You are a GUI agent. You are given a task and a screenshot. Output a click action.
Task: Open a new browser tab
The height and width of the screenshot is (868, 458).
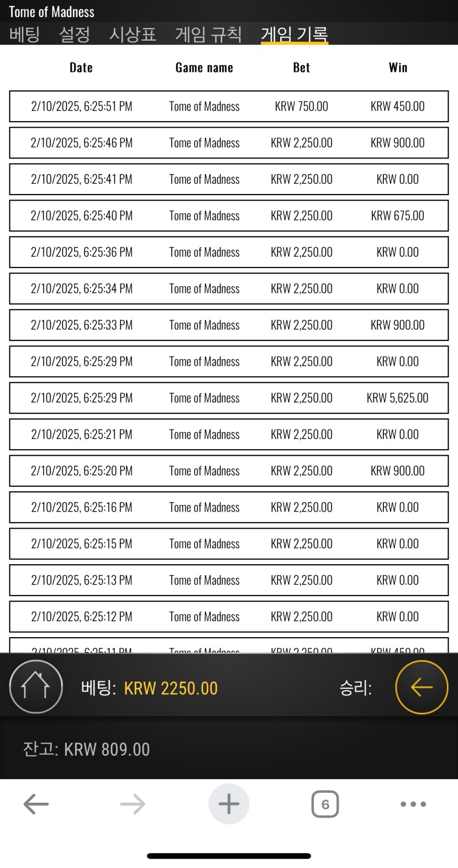pos(229,804)
